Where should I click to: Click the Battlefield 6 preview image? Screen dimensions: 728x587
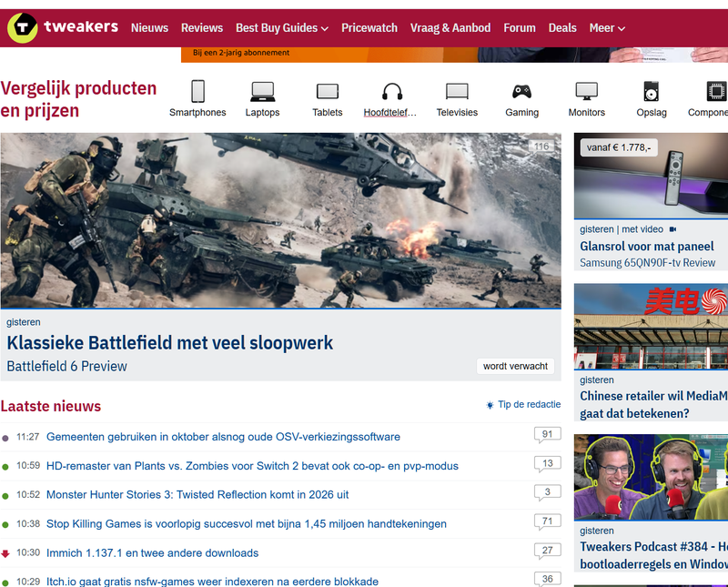280,220
